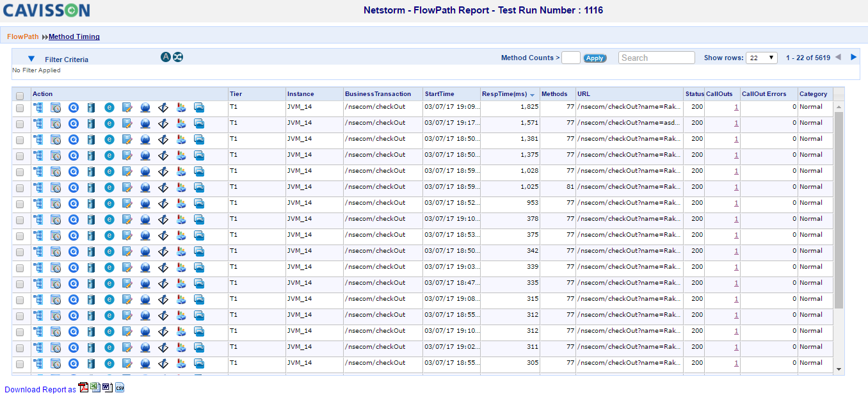The width and height of the screenshot is (868, 409).
Task: Check the row with RespTime 1,571
Action: (x=20, y=124)
